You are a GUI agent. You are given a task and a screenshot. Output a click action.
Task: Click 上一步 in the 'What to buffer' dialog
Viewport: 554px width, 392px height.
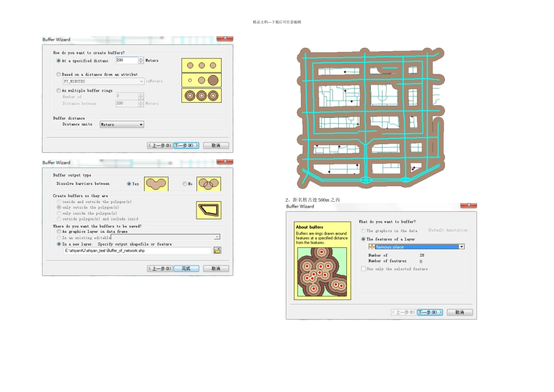coord(404,313)
